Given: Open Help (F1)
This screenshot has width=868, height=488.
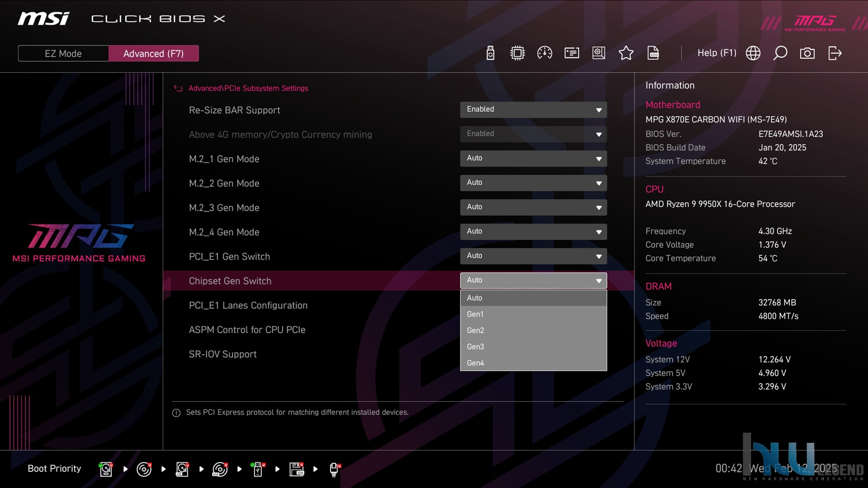Looking at the screenshot, I should coord(717,53).
